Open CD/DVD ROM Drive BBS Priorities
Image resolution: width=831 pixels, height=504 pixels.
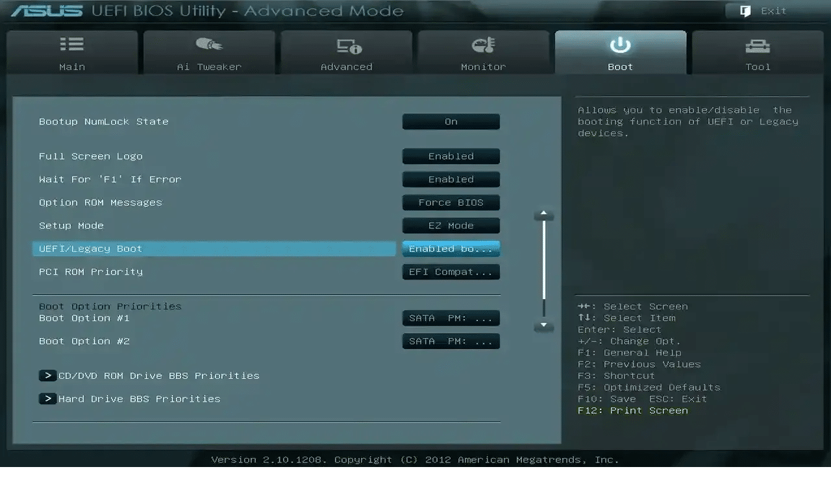pyautogui.click(x=158, y=376)
